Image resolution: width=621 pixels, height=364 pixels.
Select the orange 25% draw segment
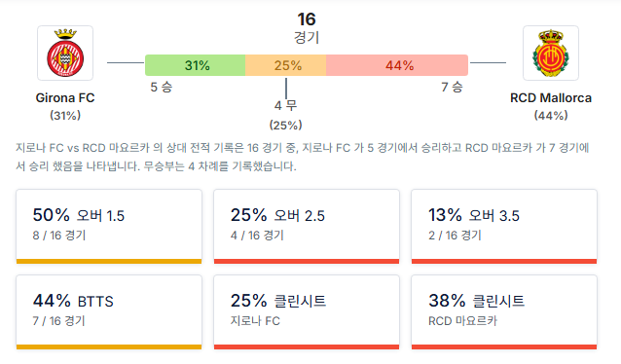pos(285,65)
